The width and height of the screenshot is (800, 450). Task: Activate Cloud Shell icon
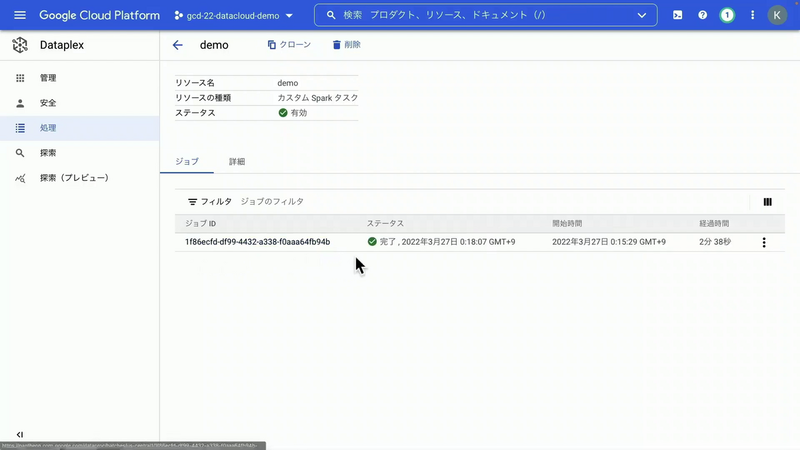(x=678, y=15)
